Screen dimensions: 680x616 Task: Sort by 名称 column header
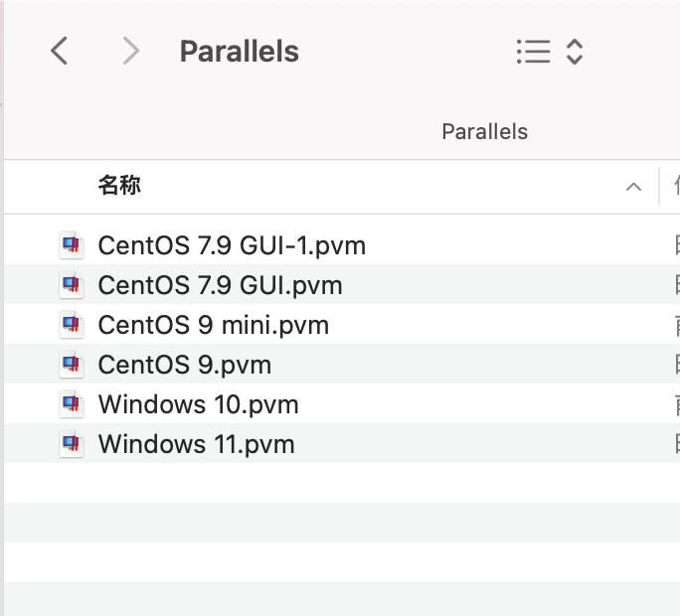pyautogui.click(x=119, y=185)
